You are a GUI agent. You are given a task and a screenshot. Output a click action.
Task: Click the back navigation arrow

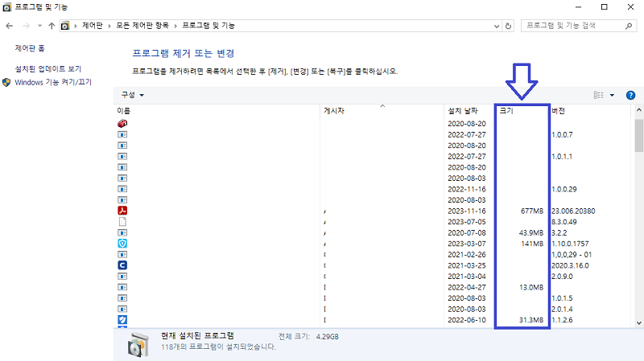10,26
